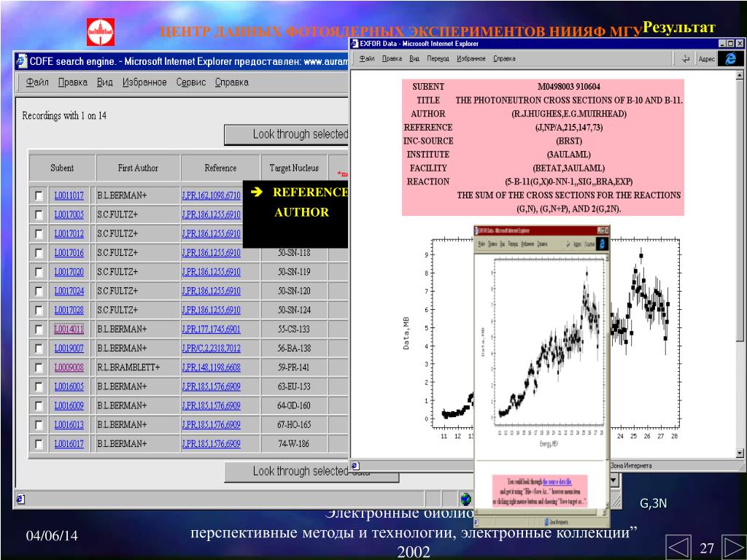Open Избранное menu in CDFE search engine window

pos(145,82)
